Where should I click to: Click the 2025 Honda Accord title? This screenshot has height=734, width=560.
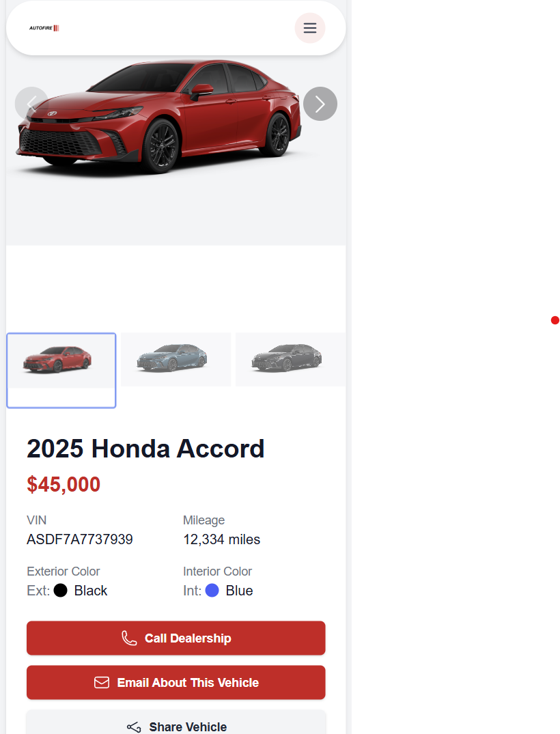coord(145,449)
